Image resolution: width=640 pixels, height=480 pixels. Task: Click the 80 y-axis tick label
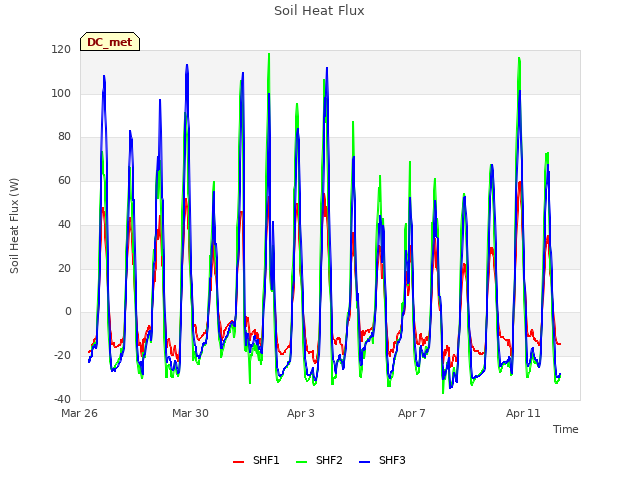point(64,137)
